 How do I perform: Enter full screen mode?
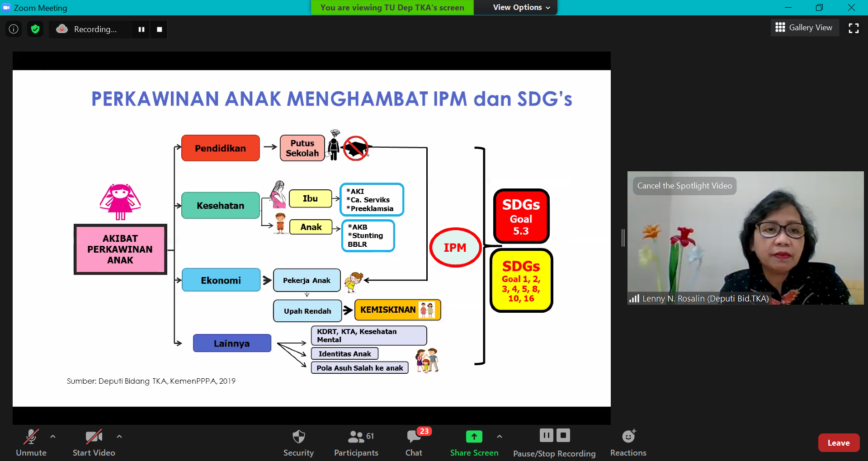[854, 28]
